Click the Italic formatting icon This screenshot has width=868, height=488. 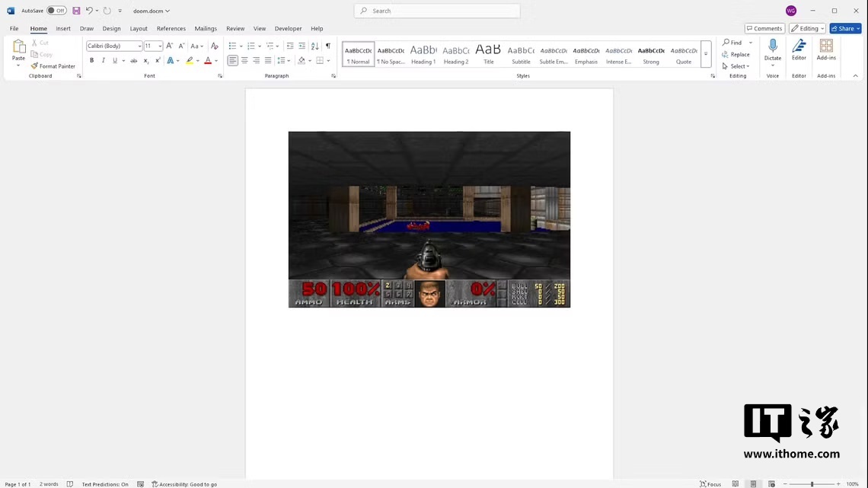(x=103, y=60)
